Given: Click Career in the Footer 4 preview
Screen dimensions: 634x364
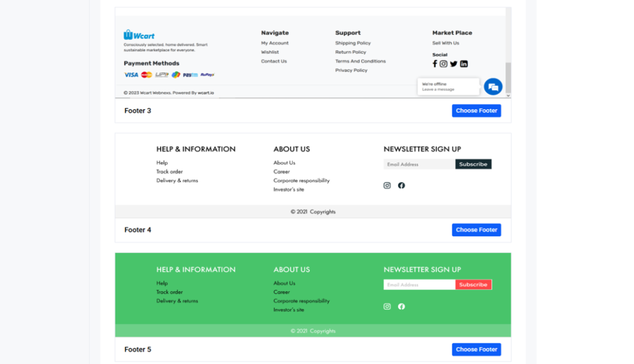Looking at the screenshot, I should [x=282, y=171].
